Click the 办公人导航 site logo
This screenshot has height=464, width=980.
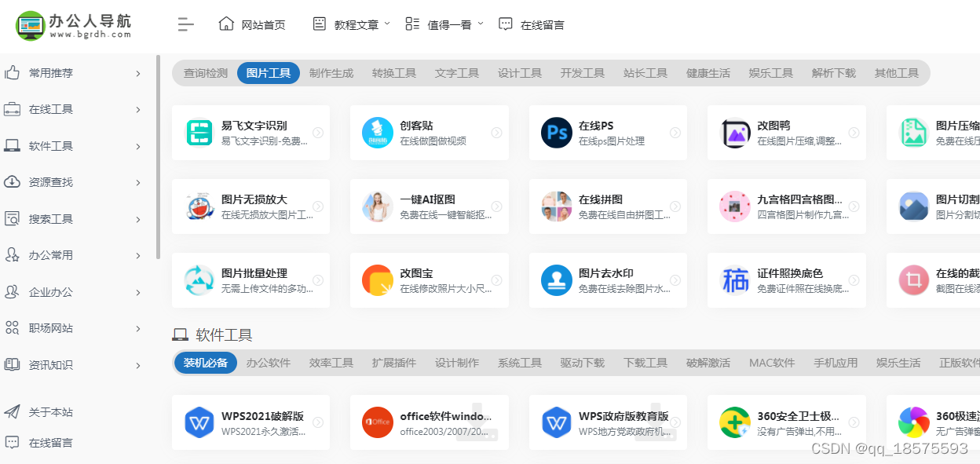(x=74, y=25)
